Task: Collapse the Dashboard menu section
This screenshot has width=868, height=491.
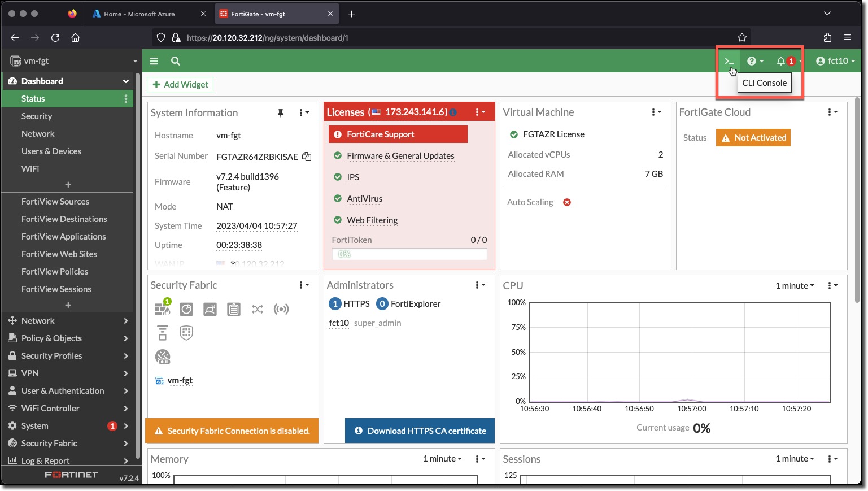Action: coord(68,81)
